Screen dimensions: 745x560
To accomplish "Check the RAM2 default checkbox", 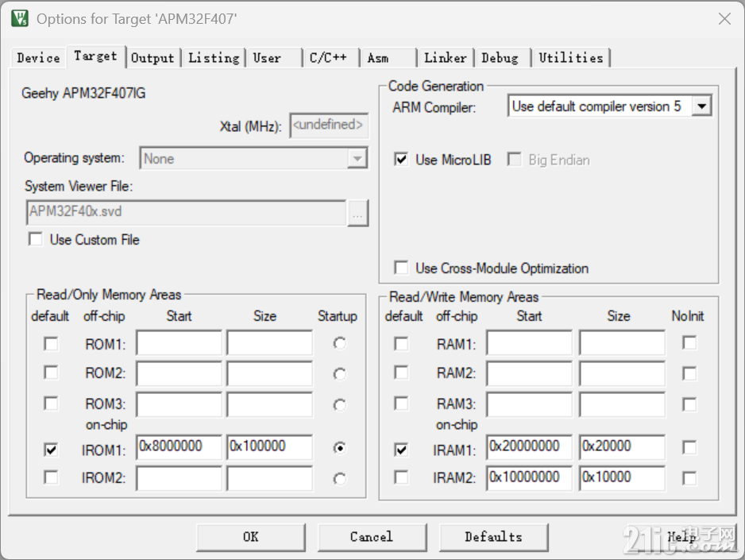I will (x=401, y=373).
